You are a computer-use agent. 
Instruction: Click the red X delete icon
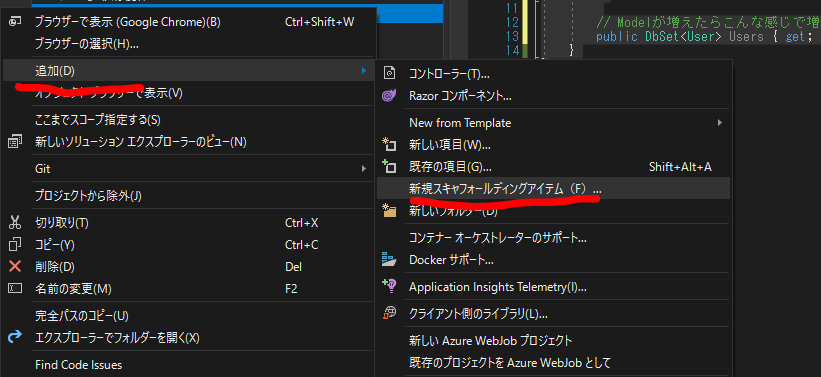pos(15,267)
